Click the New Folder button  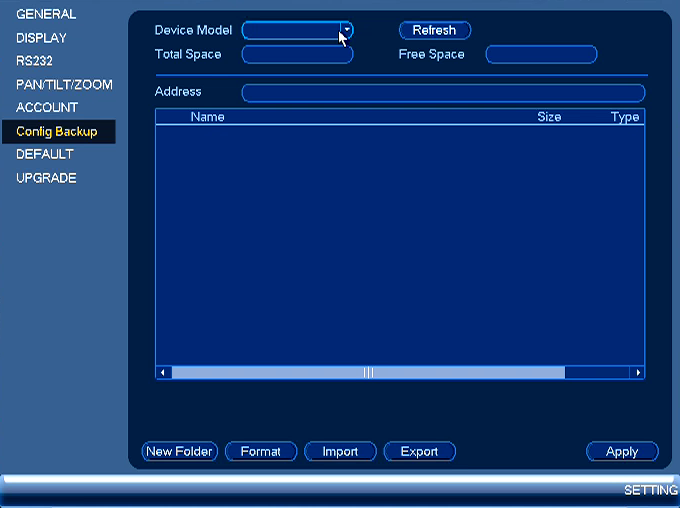(180, 451)
